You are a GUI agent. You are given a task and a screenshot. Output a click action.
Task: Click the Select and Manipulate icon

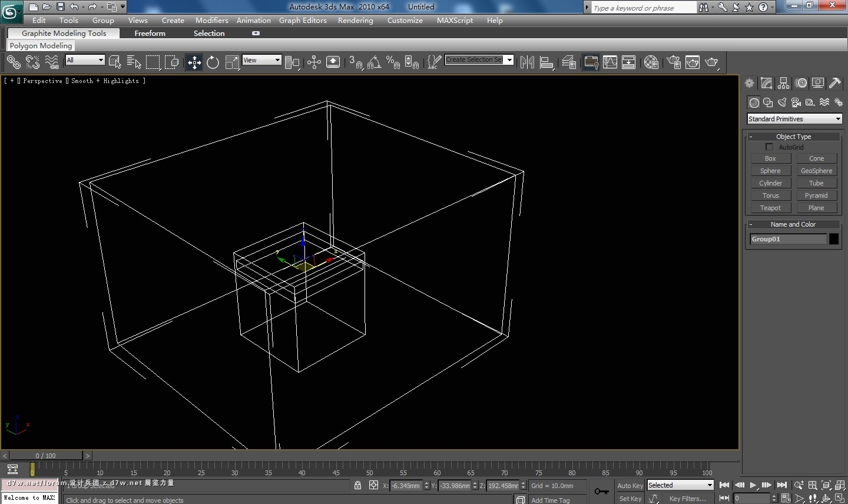click(x=314, y=62)
